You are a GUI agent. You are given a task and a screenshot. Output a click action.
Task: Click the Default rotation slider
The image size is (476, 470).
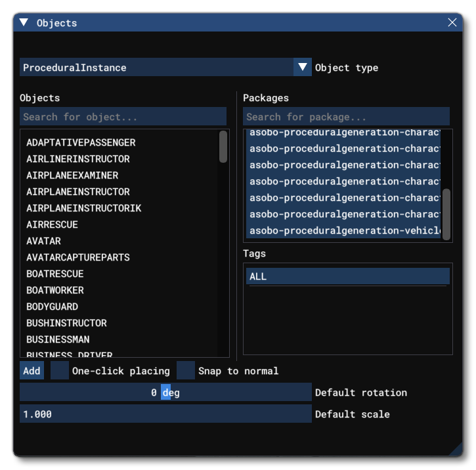click(165, 393)
